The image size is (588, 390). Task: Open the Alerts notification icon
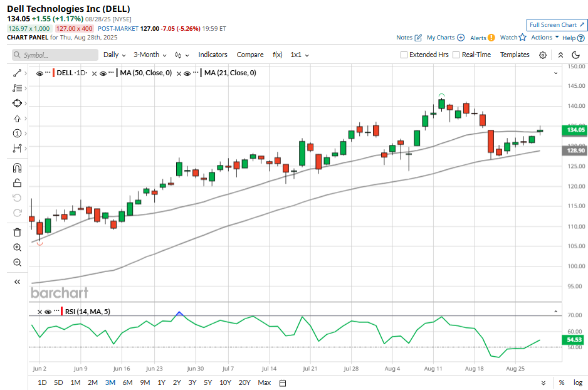pyautogui.click(x=491, y=38)
